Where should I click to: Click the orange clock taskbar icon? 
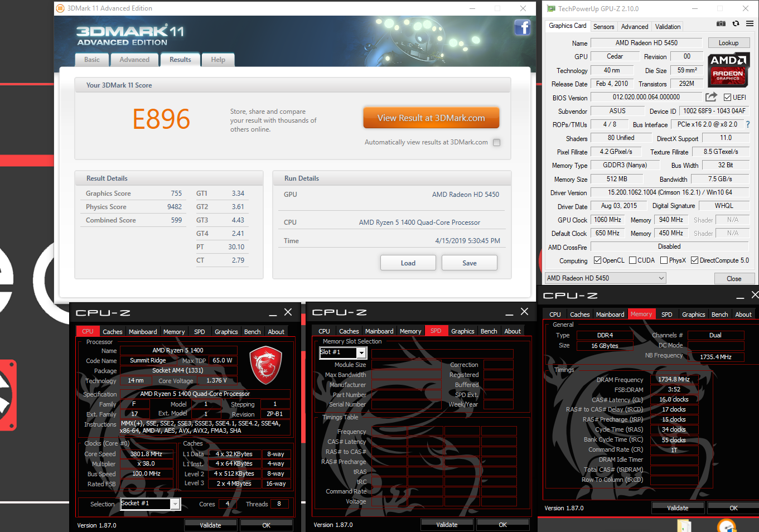pyautogui.click(x=726, y=525)
